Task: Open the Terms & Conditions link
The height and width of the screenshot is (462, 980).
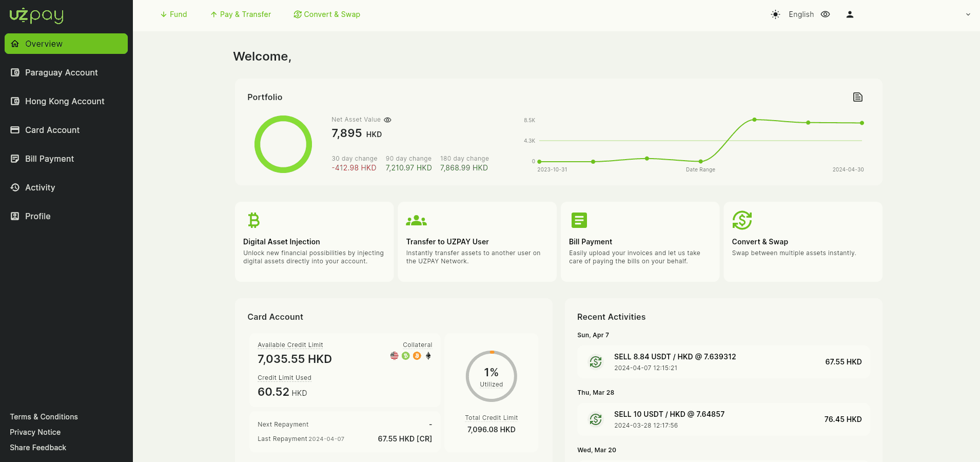Action: pos(44,417)
